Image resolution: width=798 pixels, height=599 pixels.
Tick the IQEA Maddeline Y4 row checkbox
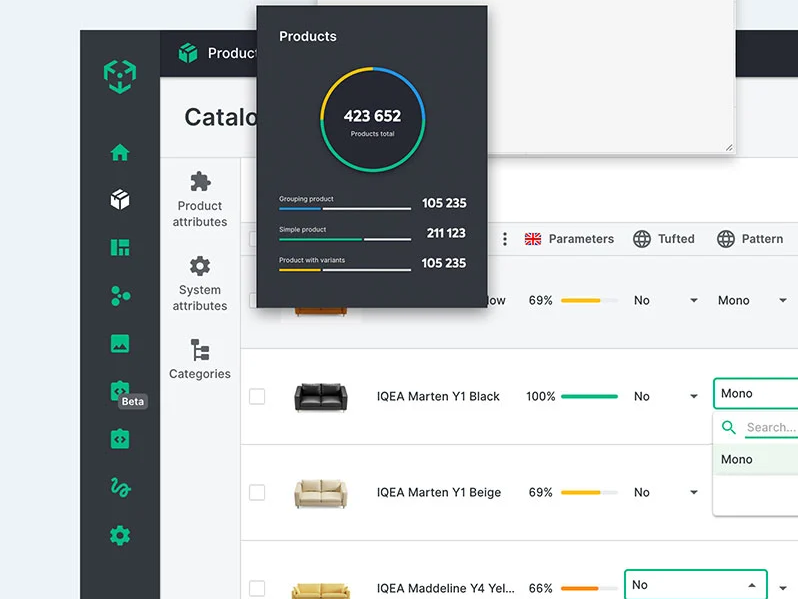257,588
